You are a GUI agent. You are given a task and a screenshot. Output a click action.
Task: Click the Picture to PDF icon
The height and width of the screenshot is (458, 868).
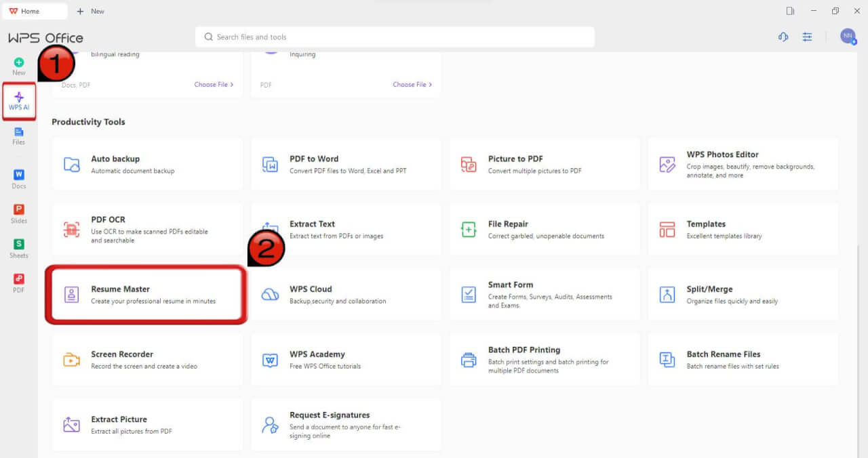469,164
